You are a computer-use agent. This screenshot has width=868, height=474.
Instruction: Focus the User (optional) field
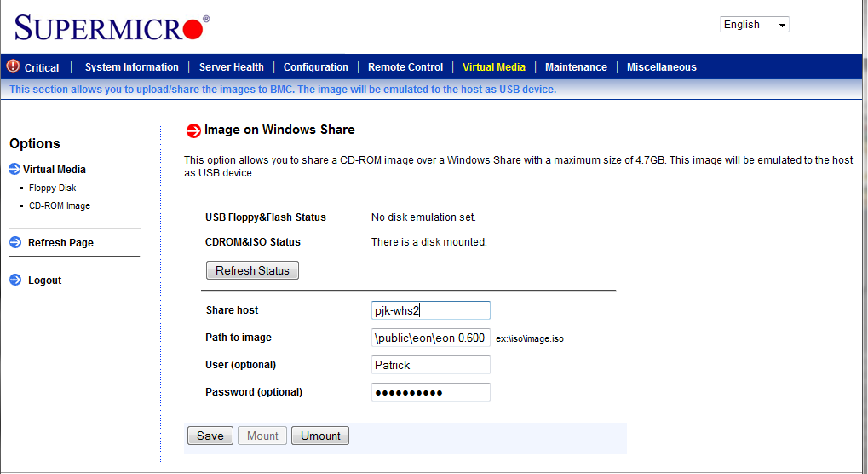(431, 365)
